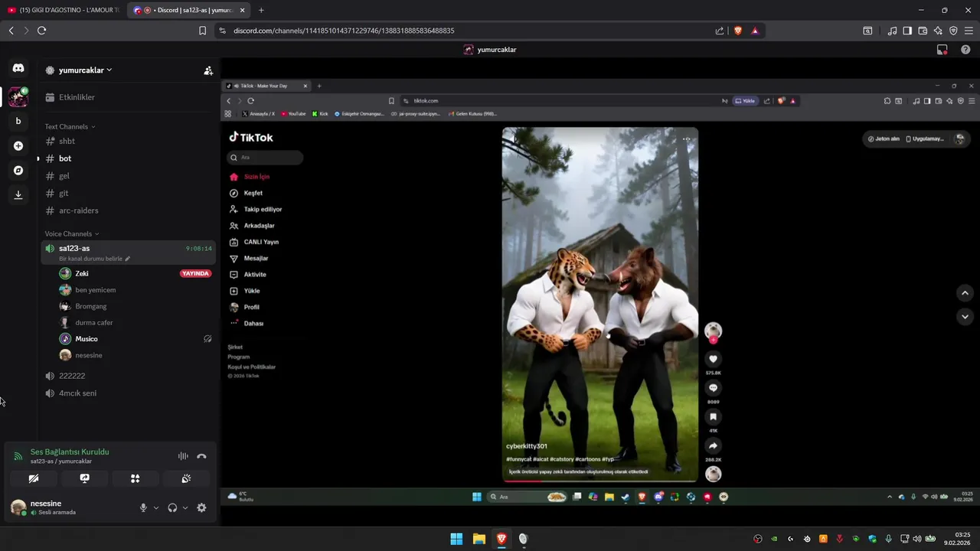Open Brave hamburger main menu
The height and width of the screenshot is (551, 980).
point(969,31)
